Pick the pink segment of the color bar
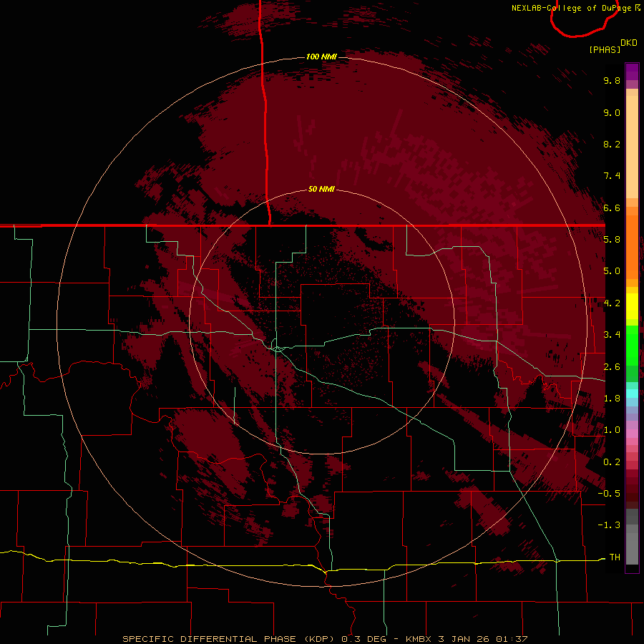Viewport: 644px width, 644px height. coord(632,434)
